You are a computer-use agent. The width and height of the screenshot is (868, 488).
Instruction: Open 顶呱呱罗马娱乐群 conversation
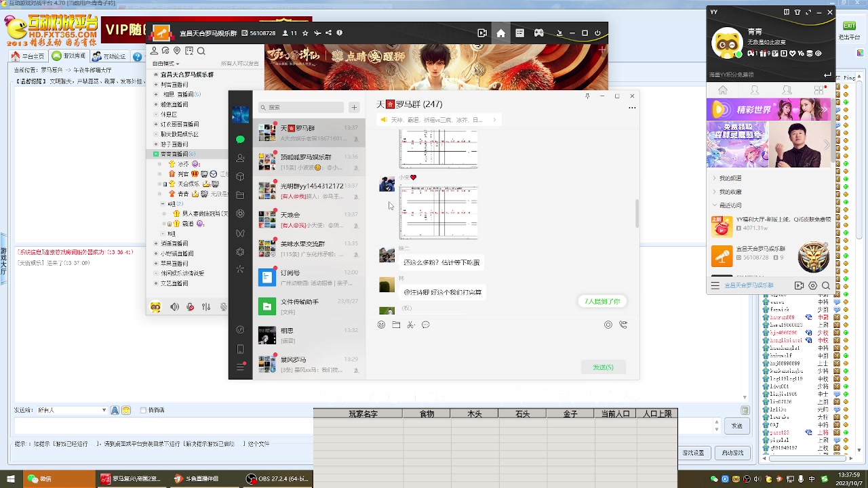(309, 161)
